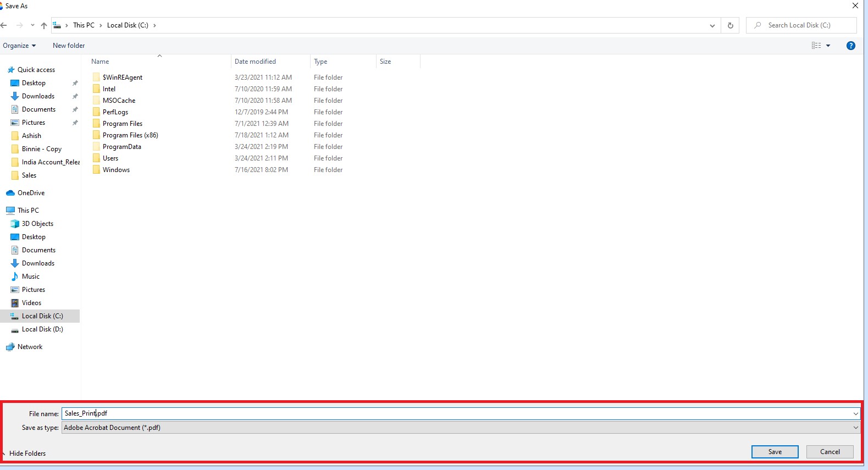Open the Binnie - Copy folder
The height and width of the screenshot is (470, 868).
tap(42, 149)
